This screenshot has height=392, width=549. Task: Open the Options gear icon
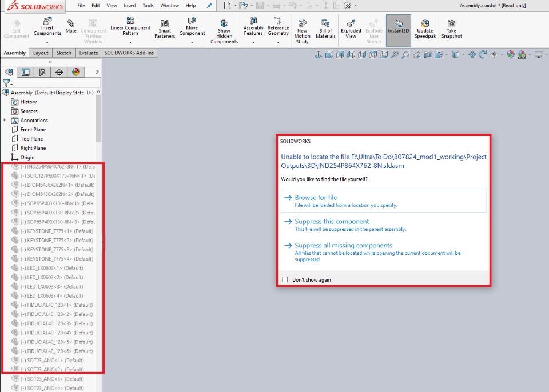(x=347, y=5)
